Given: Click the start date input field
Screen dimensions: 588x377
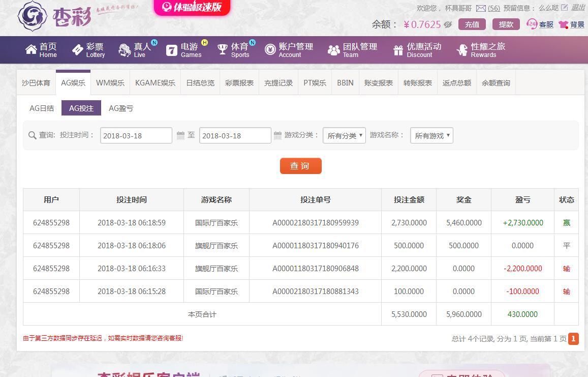Looking at the screenshot, I should click(x=136, y=135).
